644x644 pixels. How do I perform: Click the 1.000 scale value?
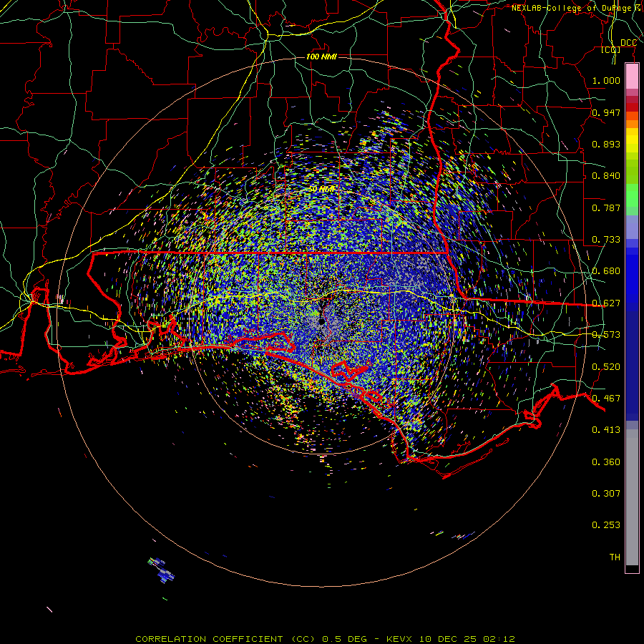pyautogui.click(x=606, y=80)
